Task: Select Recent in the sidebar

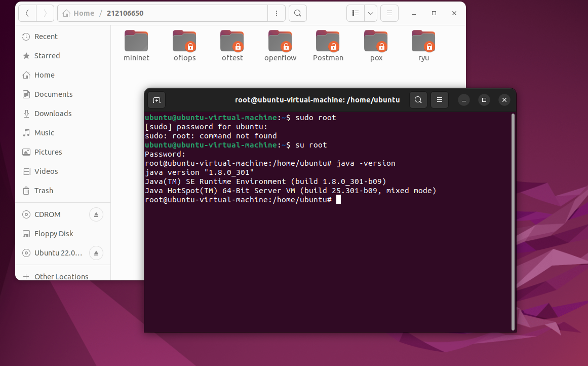Action: 63,36
